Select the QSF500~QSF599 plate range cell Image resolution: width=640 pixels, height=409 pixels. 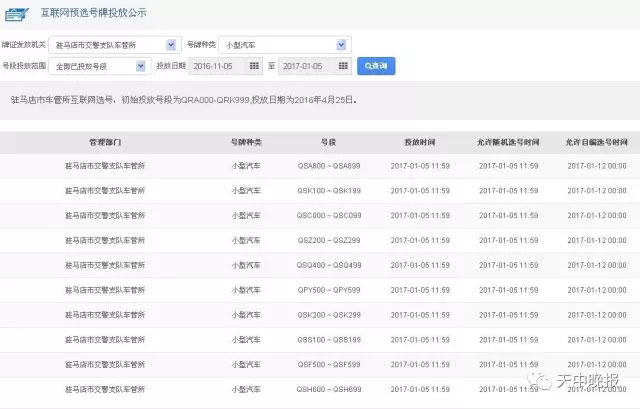[329, 365]
